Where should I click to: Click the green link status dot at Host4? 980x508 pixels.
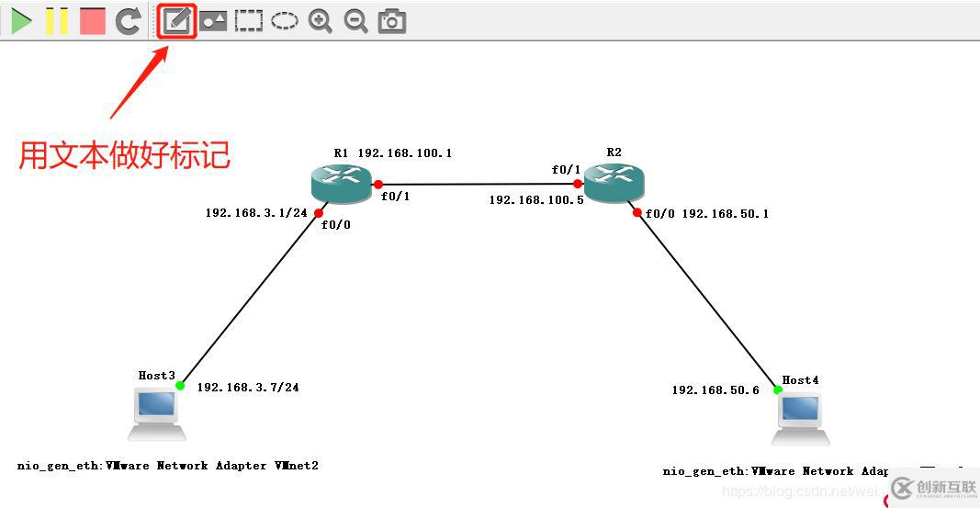click(778, 389)
